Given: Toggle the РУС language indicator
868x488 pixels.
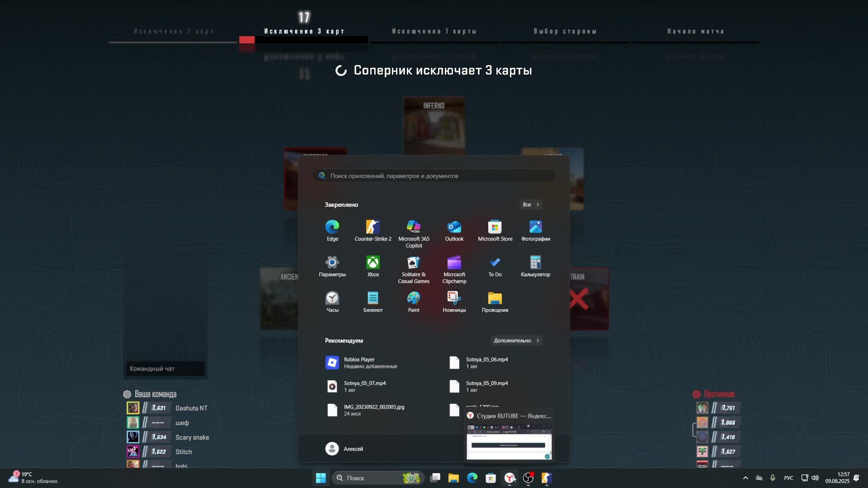Looking at the screenshot, I should (788, 478).
